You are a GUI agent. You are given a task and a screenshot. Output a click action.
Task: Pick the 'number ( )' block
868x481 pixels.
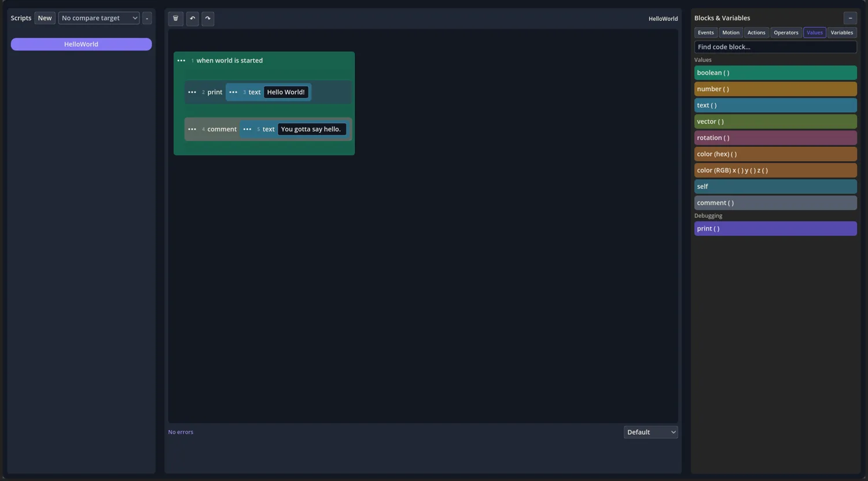[x=775, y=89]
